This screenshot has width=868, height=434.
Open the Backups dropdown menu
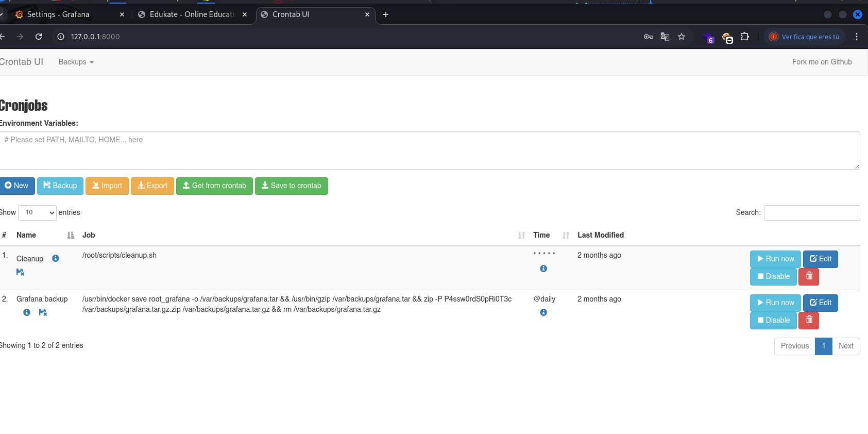click(x=76, y=62)
